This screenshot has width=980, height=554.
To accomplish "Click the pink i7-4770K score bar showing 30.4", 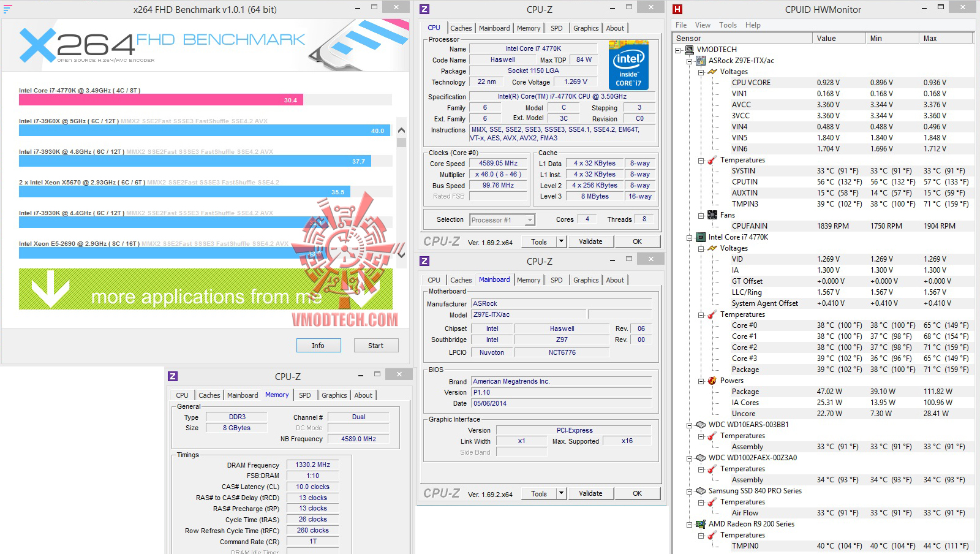I will tap(161, 100).
